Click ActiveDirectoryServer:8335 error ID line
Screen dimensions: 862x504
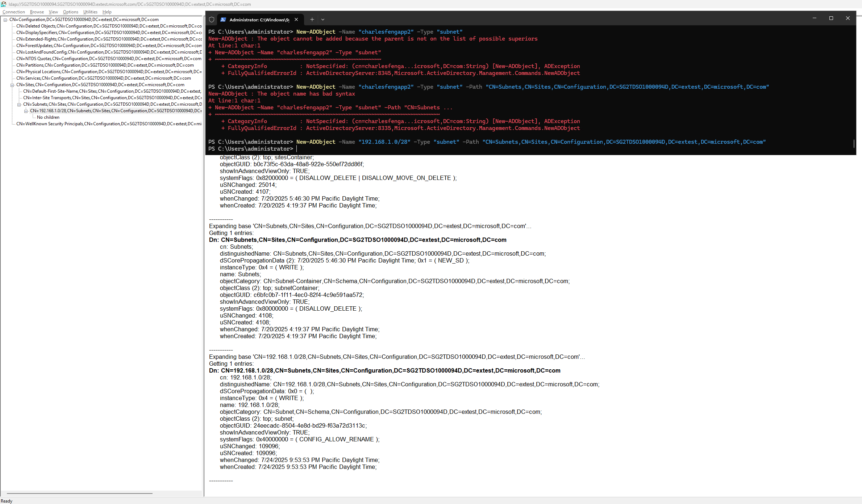point(401,128)
